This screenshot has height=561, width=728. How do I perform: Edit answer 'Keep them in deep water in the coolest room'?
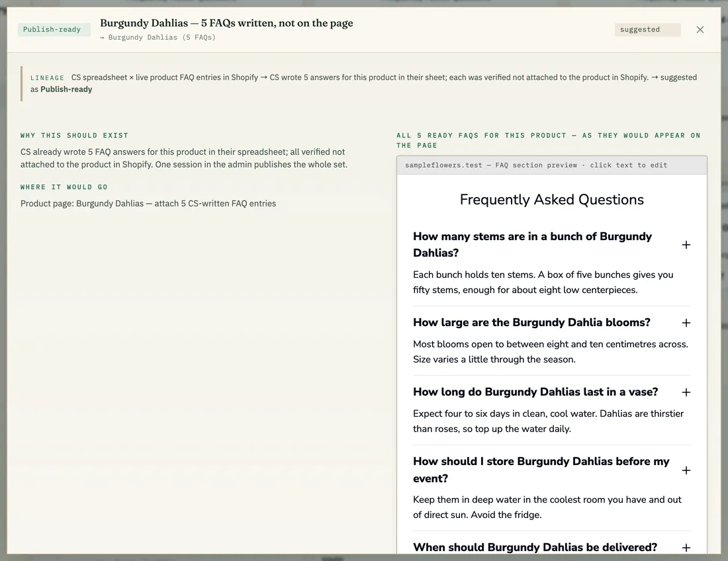click(547, 507)
